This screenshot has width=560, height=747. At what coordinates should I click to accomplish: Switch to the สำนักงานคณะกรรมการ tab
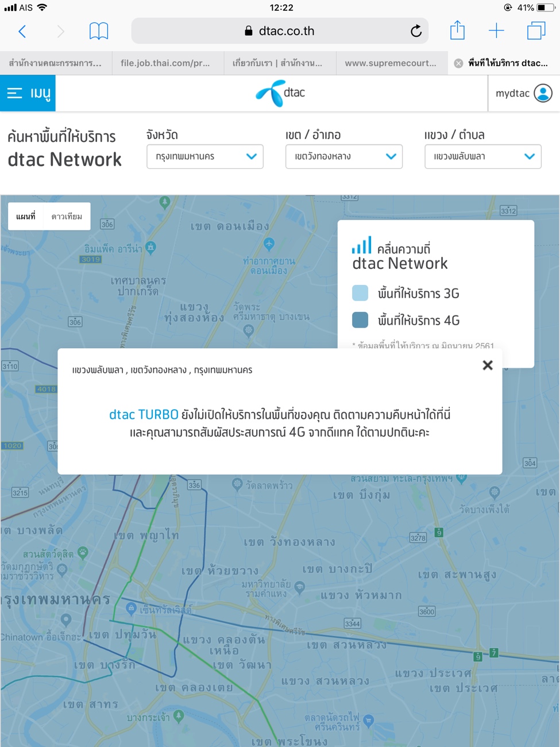point(55,63)
